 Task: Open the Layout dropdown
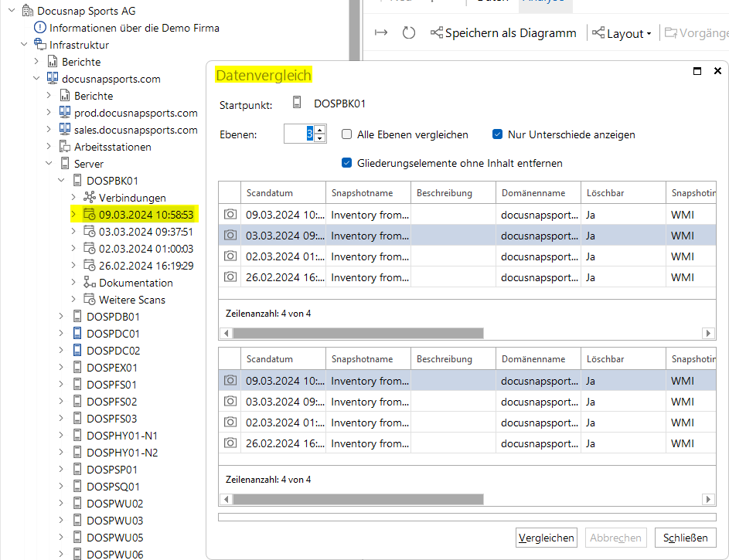622,33
